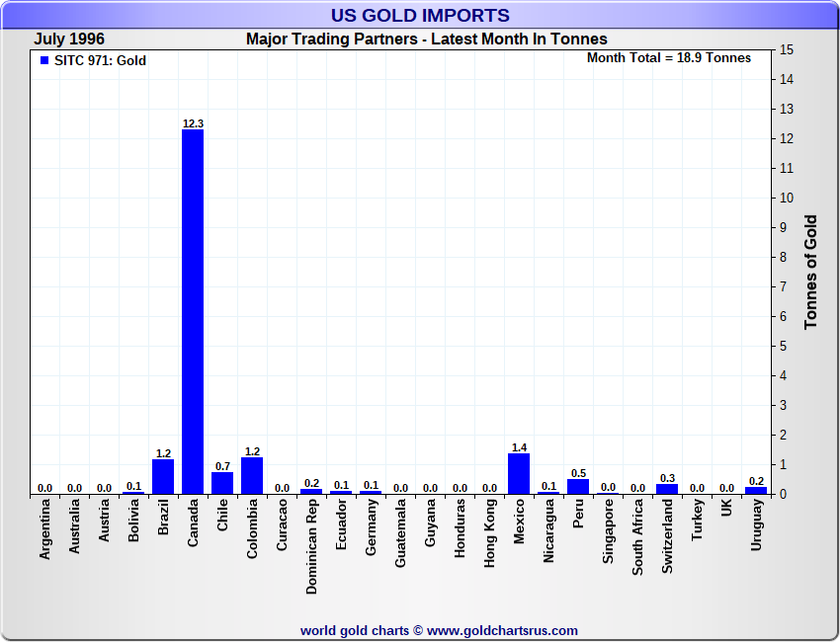
Task: Click the Chile bar in the chart
Action: point(222,483)
